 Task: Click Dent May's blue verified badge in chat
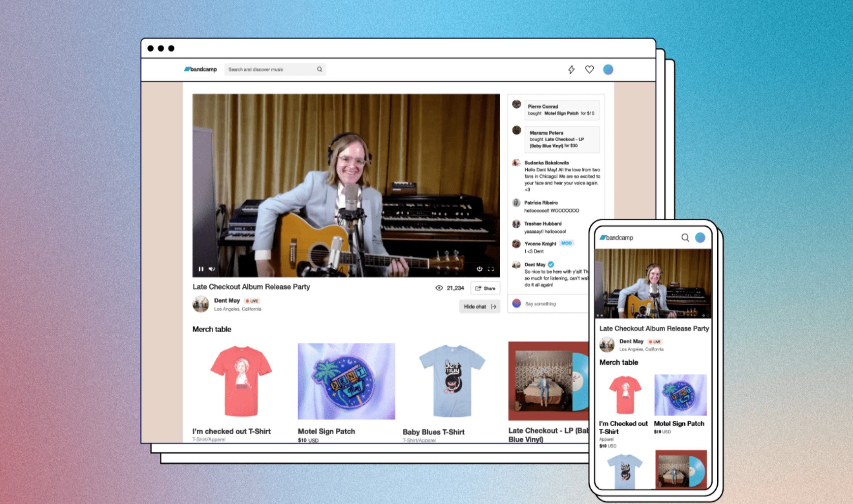tap(551, 264)
